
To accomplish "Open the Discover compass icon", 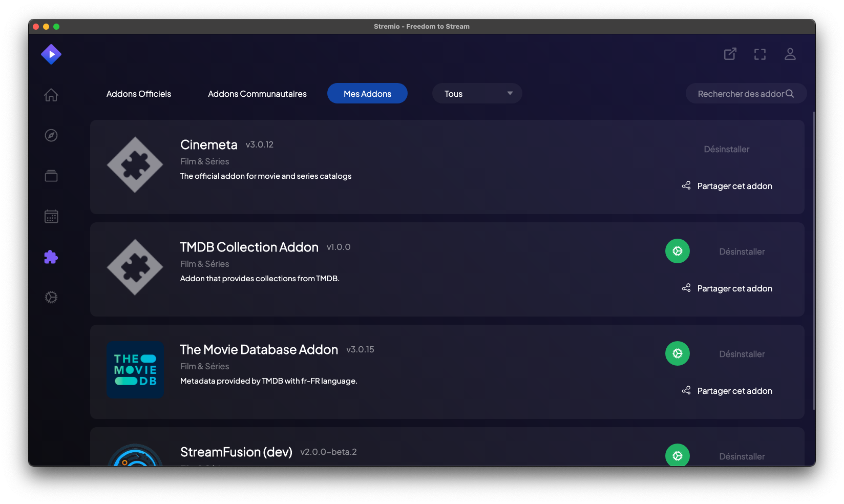I will point(51,135).
